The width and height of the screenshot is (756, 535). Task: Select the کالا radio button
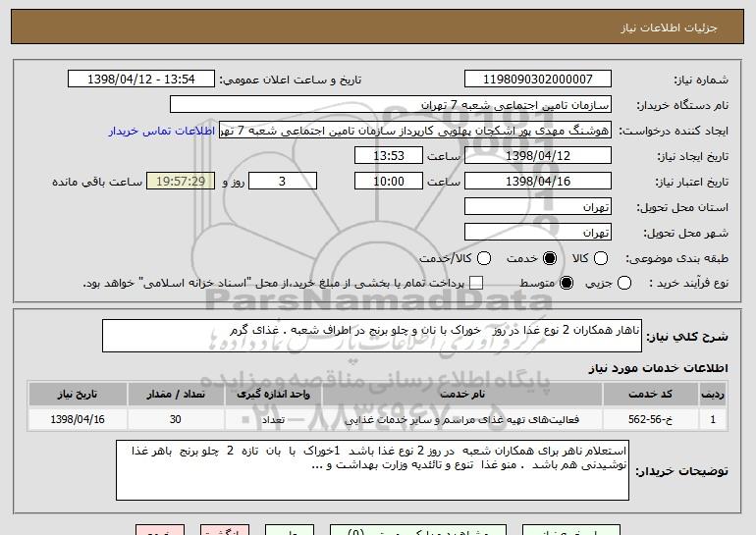(600, 258)
